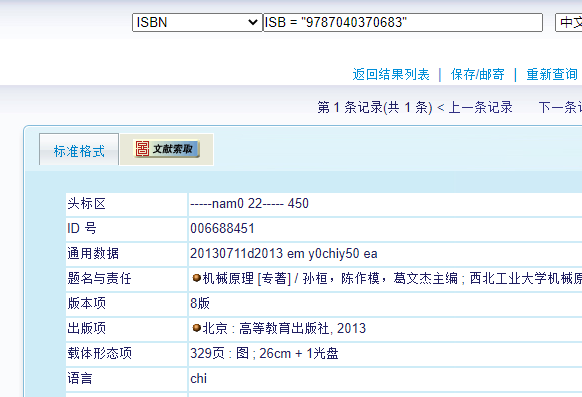Screen dimensions: 582x397
Task: Select the 329页 : 图 ; 26cm + 1光盘 text
Action: point(264,353)
